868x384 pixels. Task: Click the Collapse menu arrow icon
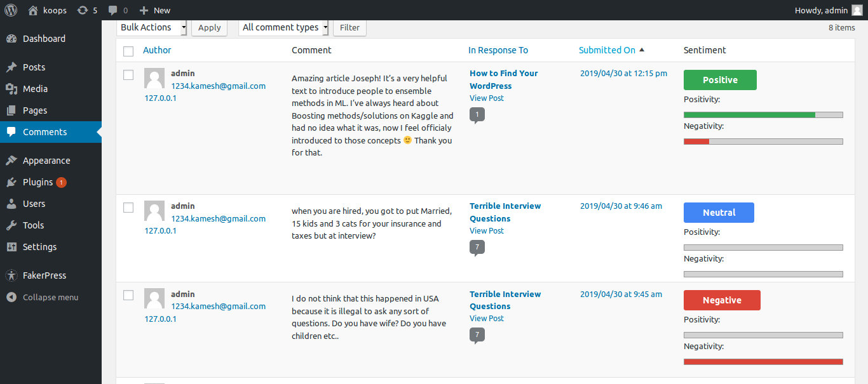11,297
